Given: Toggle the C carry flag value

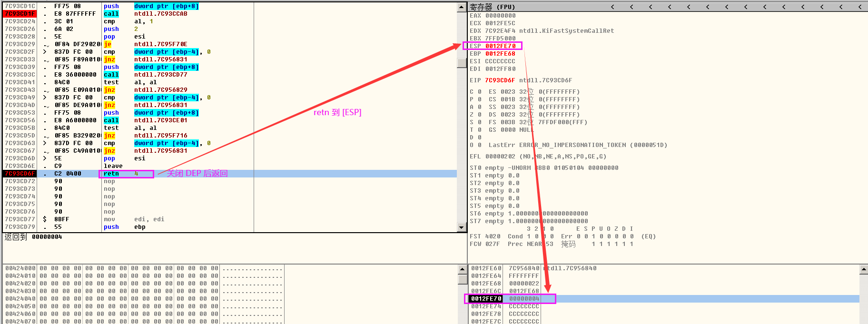Looking at the screenshot, I should coord(479,92).
